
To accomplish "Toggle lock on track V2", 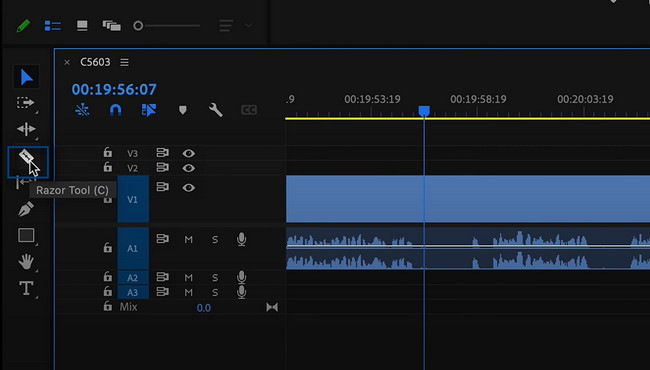I will [x=108, y=167].
